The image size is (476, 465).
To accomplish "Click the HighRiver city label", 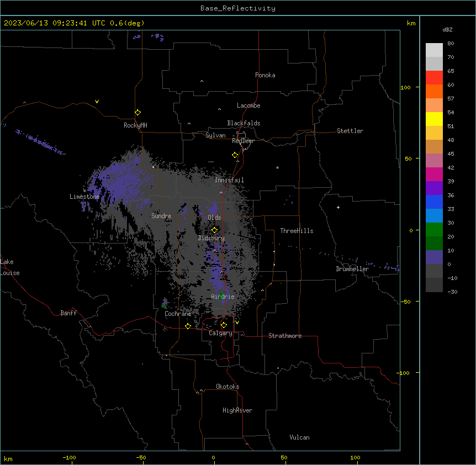I will point(237,410).
